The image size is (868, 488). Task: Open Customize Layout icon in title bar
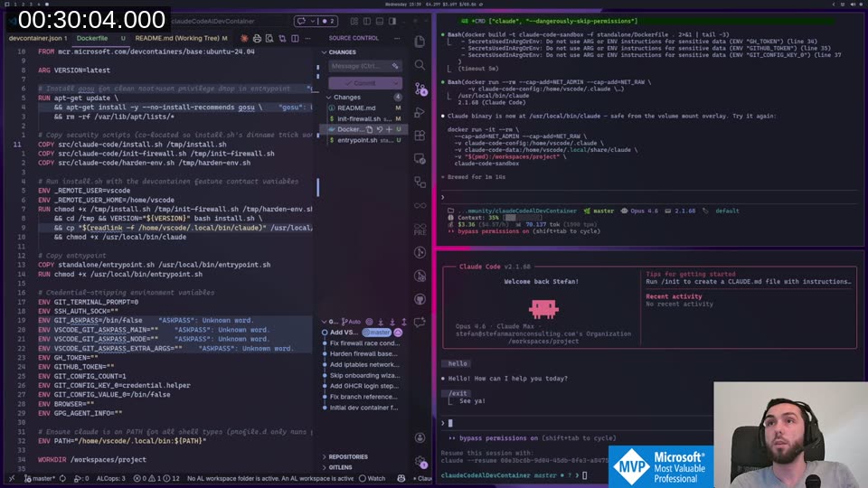point(354,21)
